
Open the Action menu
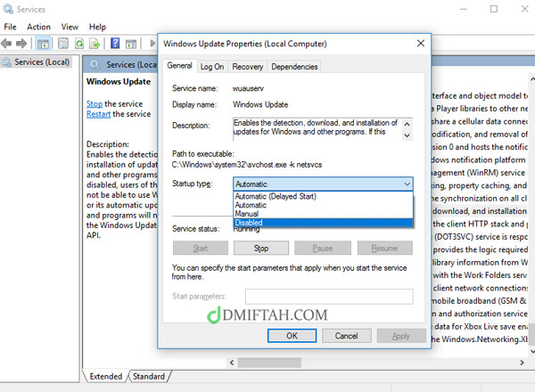[x=38, y=27]
